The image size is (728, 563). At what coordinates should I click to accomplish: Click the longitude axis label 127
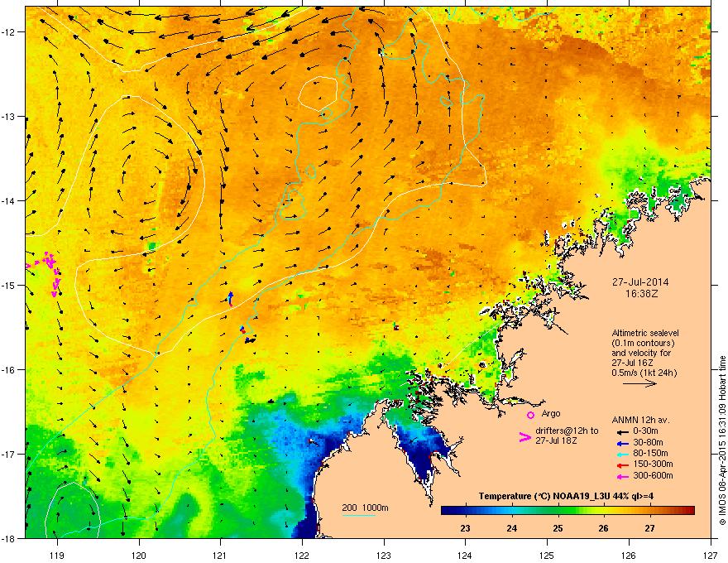(711, 555)
